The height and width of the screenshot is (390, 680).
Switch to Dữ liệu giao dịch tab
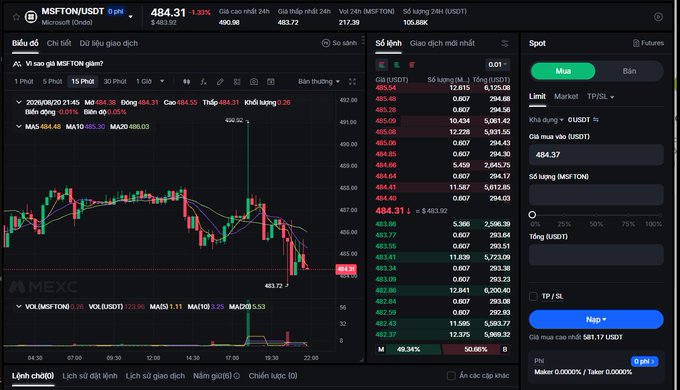tap(108, 43)
